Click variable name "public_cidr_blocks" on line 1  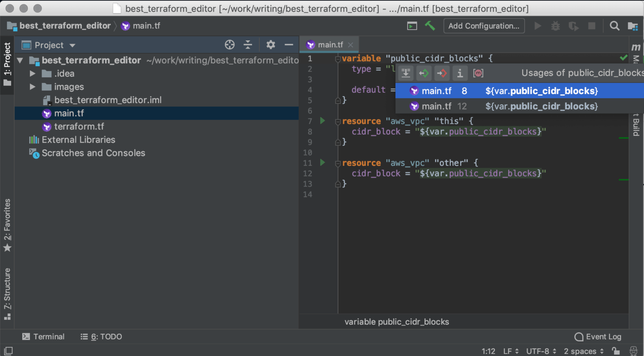[434, 58]
